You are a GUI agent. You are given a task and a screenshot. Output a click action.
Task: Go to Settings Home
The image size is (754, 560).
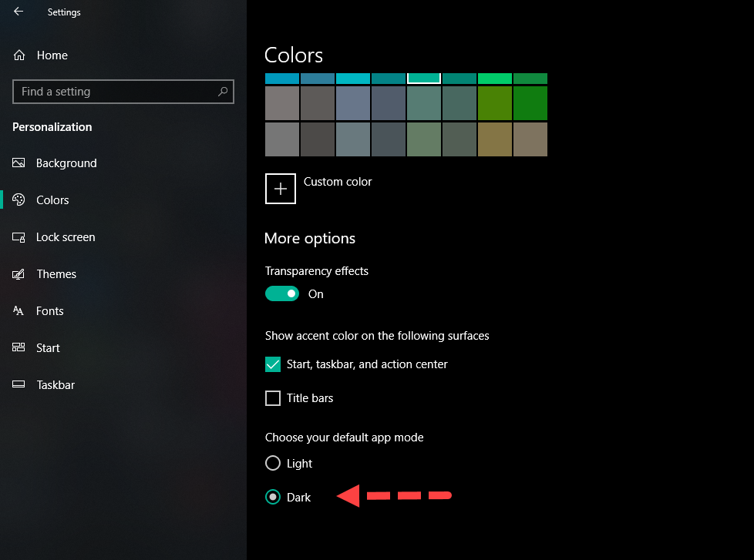52,55
